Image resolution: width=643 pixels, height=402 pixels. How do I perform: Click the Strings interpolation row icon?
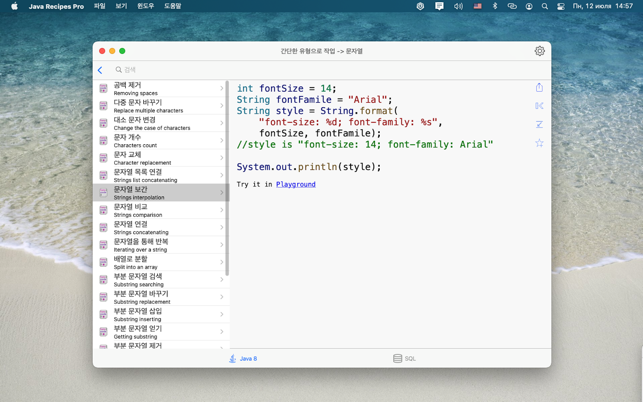pos(103,192)
